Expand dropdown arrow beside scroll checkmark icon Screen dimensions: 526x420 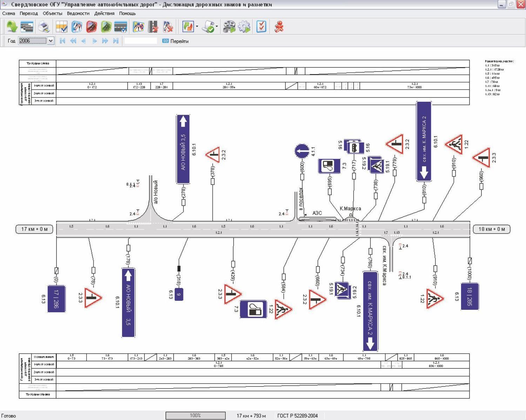click(x=217, y=27)
